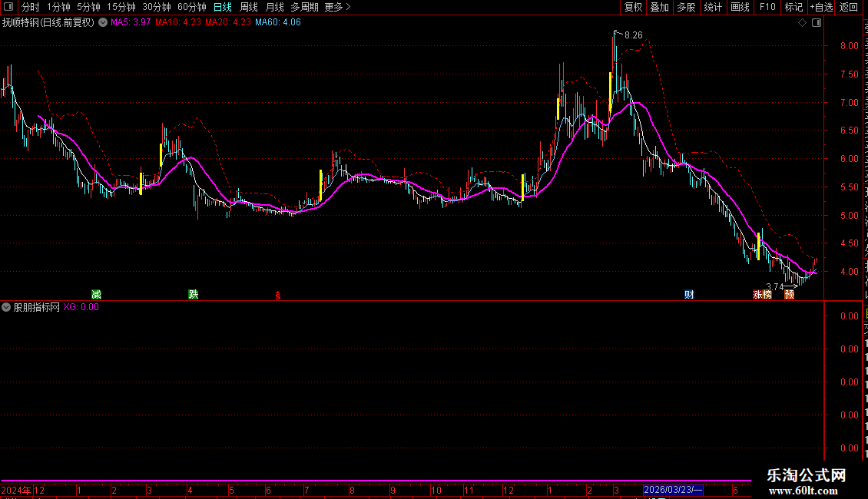This screenshot has height=499, width=868.
Task: Click the magenta timeline range bar
Action: coord(376,481)
